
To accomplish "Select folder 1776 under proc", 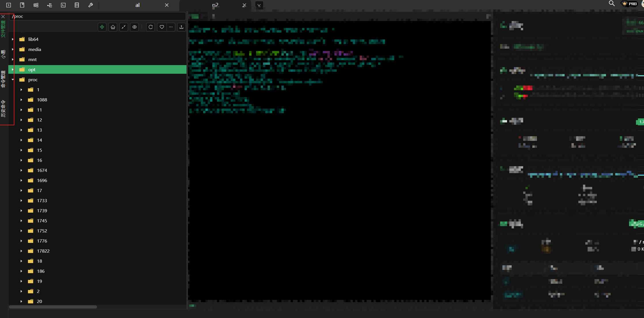I will click(42, 241).
